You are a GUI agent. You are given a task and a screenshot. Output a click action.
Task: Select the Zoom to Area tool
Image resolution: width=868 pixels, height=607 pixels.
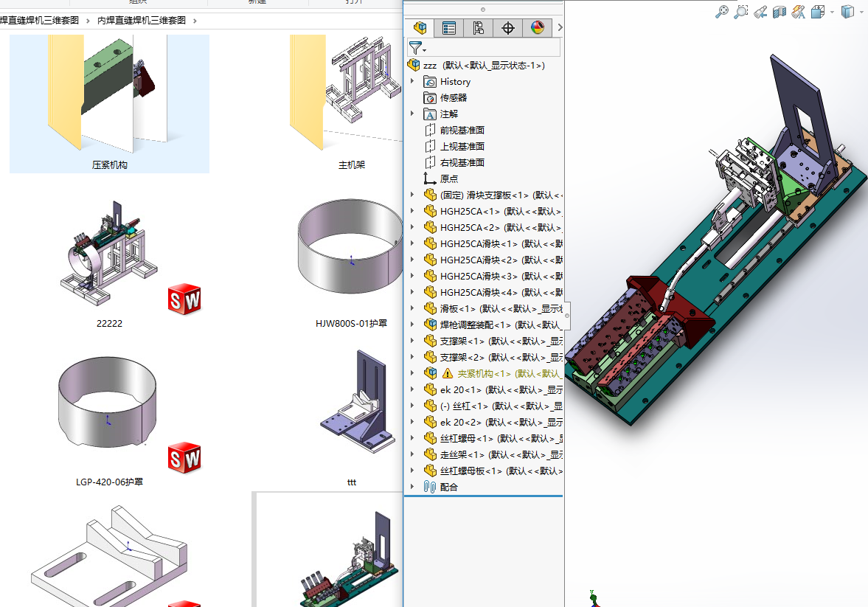tap(741, 12)
